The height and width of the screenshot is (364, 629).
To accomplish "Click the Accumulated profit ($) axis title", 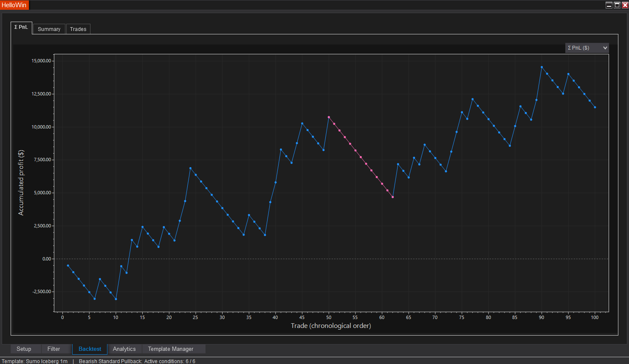I will tap(21, 183).
